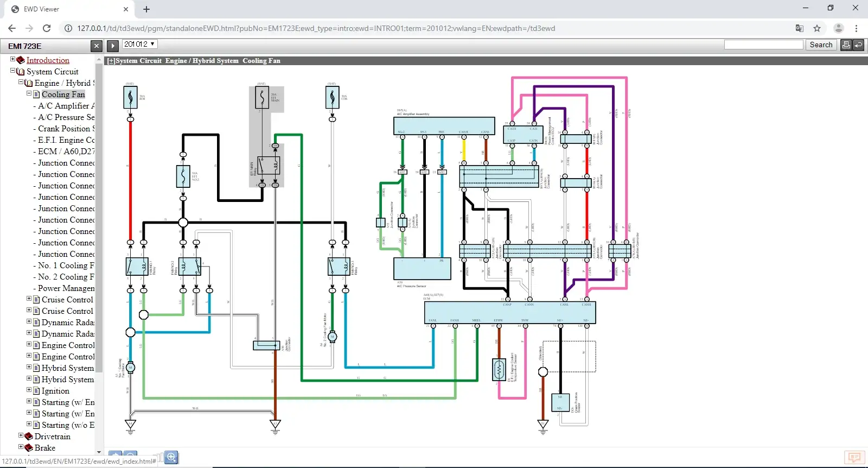This screenshot has width=868, height=468.
Task: Click the return arrow icon beside print
Action: click(x=858, y=45)
